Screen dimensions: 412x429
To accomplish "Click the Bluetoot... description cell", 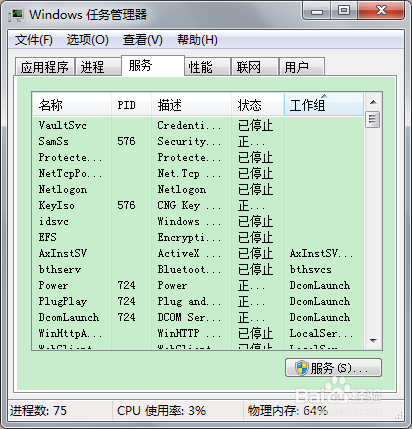I will tap(189, 269).
